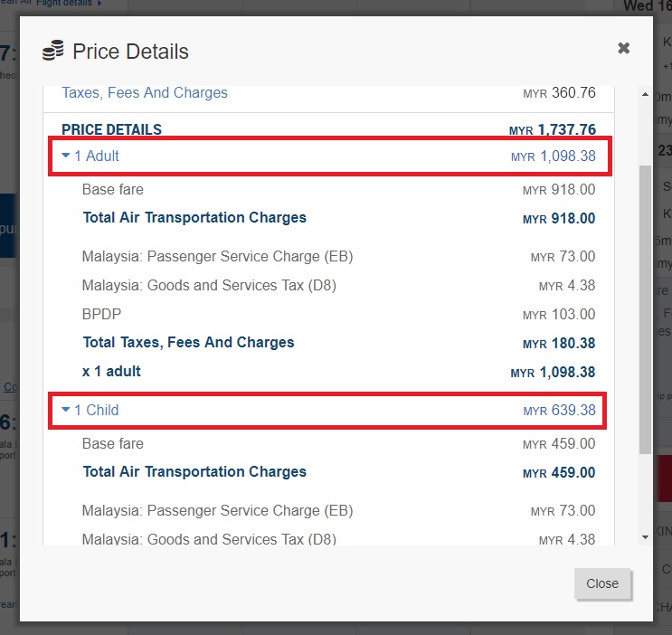Screen dimensions: 672x635
Task: Click the x 1 adult subtotal label
Action: coord(111,372)
